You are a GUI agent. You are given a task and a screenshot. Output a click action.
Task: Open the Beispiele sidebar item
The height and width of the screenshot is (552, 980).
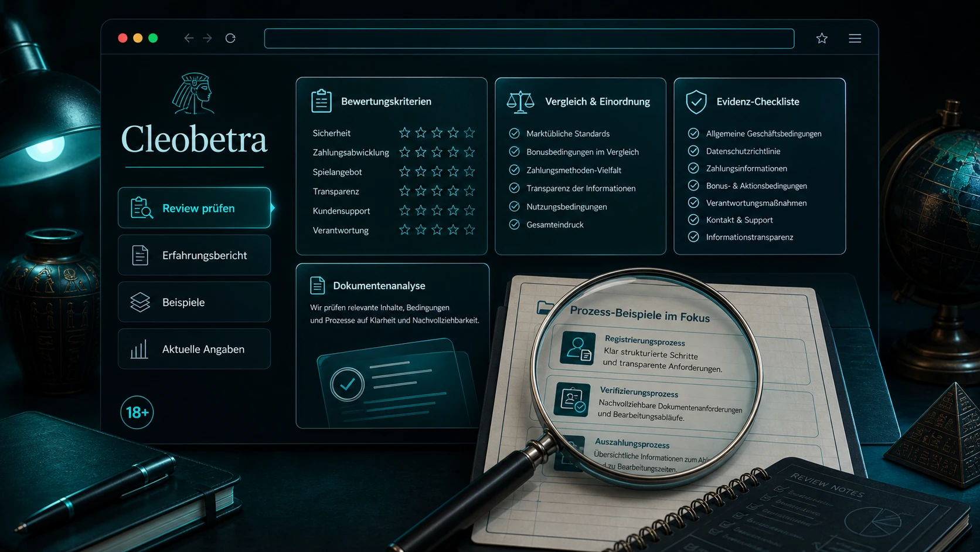coord(194,302)
